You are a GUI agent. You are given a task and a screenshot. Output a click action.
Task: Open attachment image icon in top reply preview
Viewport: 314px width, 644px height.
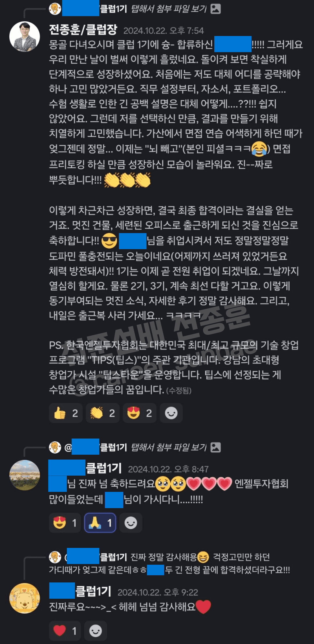[215, 9]
